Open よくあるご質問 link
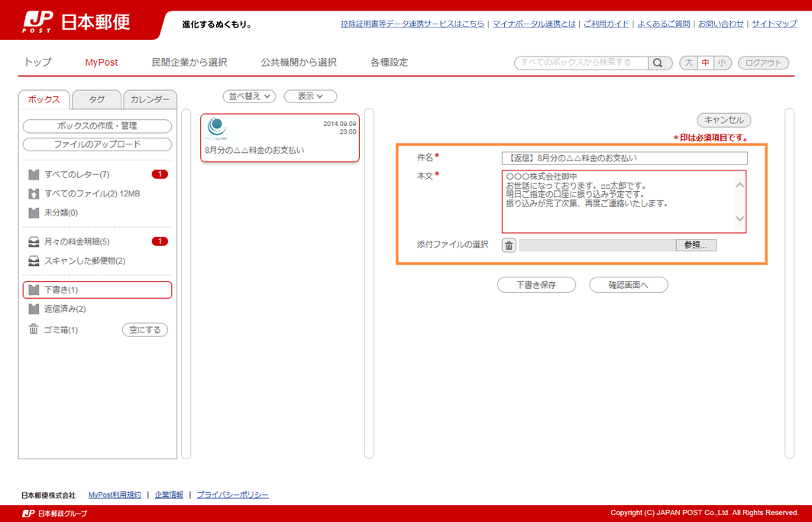This screenshot has width=812, height=522. (663, 24)
